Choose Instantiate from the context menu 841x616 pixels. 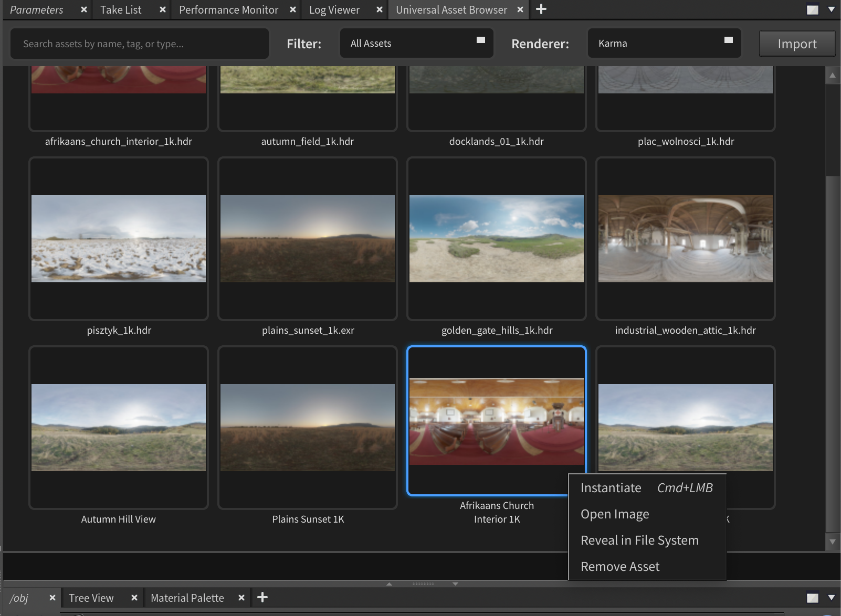[x=611, y=488]
